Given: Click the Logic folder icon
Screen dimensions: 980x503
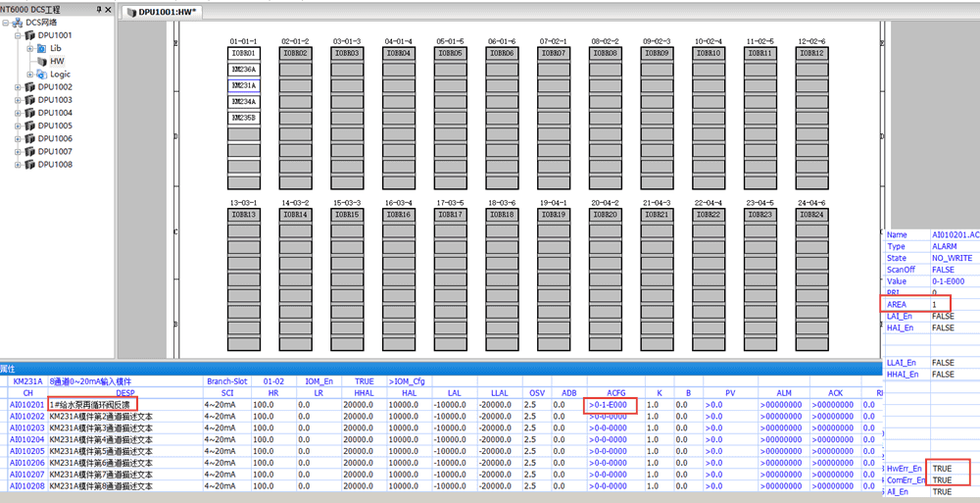Looking at the screenshot, I should pos(41,75).
